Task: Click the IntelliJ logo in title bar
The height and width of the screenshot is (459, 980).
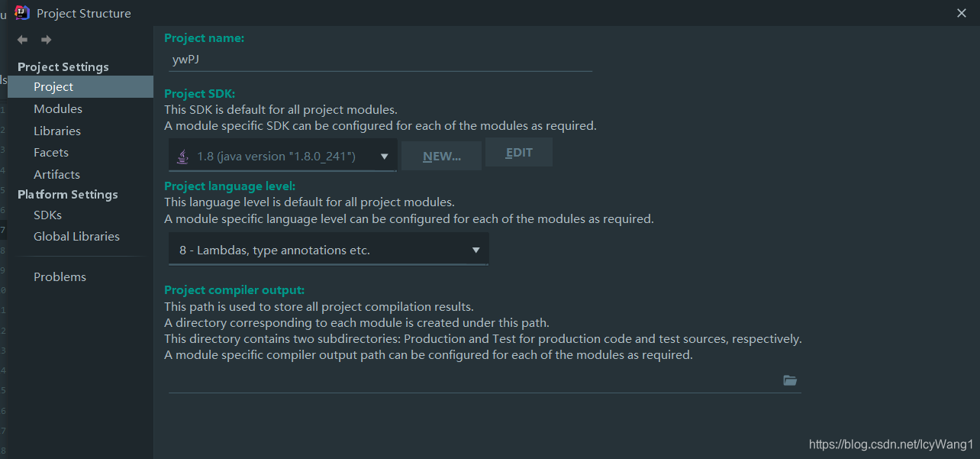Action: click(22, 13)
